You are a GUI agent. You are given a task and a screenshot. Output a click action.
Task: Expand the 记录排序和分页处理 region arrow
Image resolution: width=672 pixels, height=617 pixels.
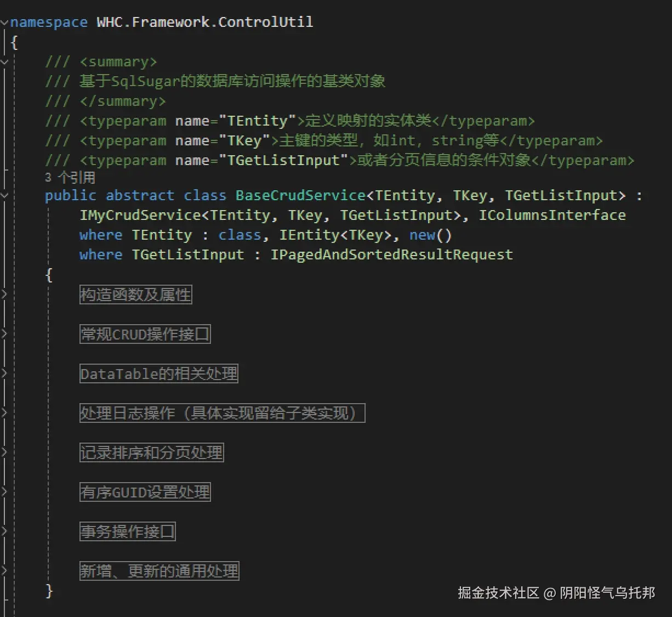[x=4, y=452]
